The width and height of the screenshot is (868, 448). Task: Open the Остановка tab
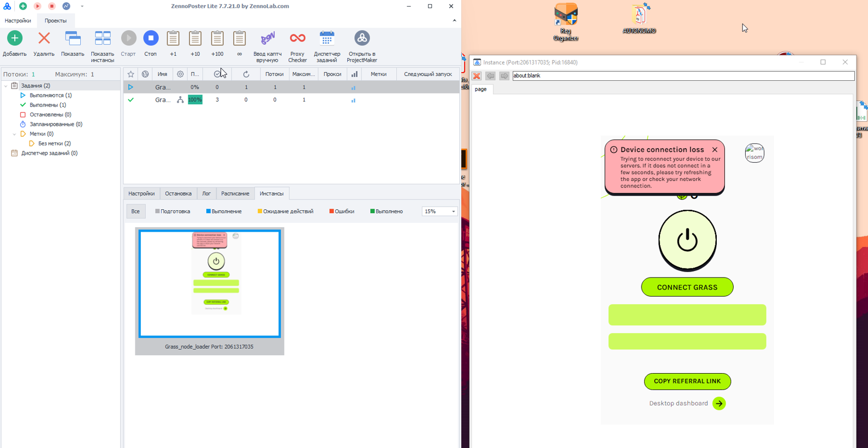point(179,194)
